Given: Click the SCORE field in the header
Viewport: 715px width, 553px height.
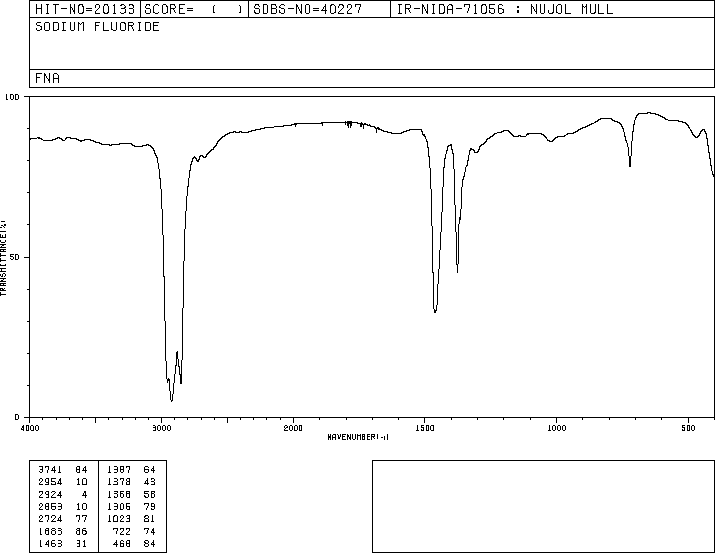Looking at the screenshot, I should click(194, 9).
